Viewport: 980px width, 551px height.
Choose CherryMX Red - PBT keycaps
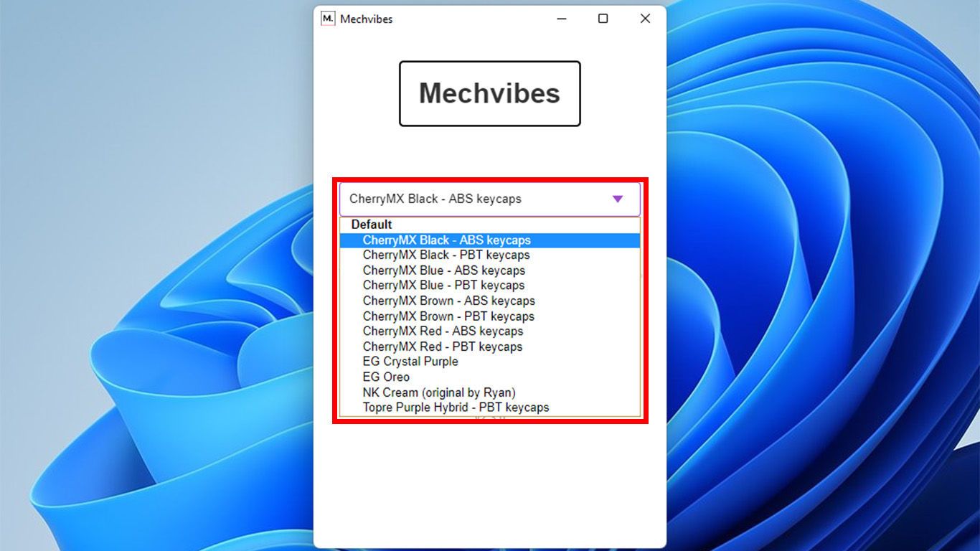[x=490, y=347]
